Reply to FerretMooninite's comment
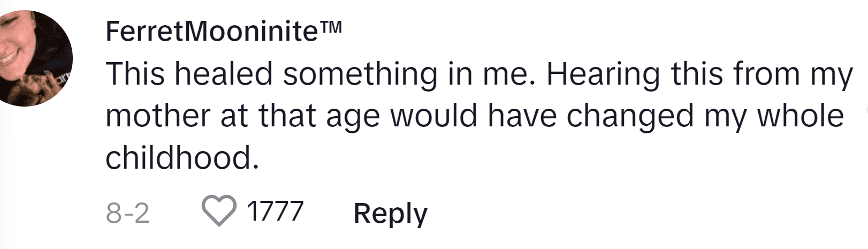Viewport: 868px width, 249px height. 391,214
